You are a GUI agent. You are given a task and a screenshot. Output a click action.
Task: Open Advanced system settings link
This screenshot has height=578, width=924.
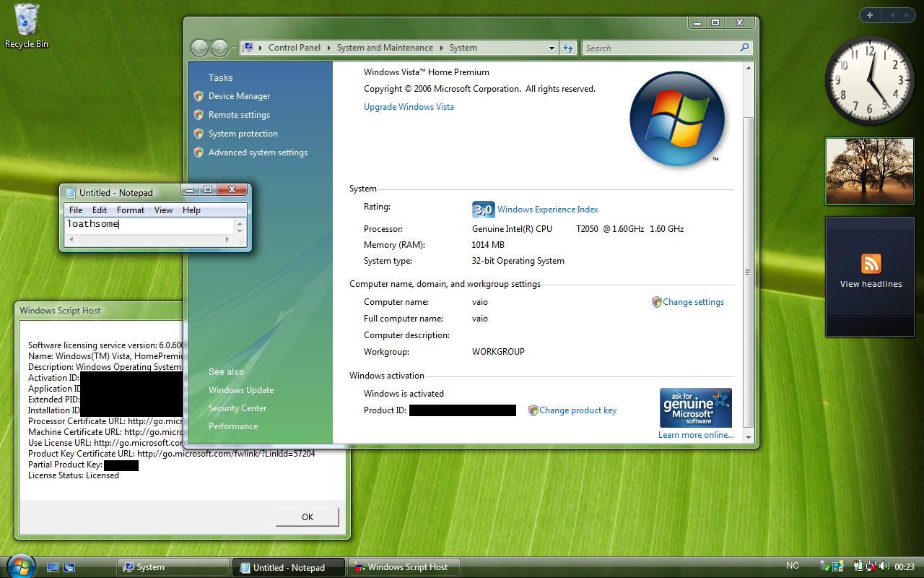(x=258, y=152)
